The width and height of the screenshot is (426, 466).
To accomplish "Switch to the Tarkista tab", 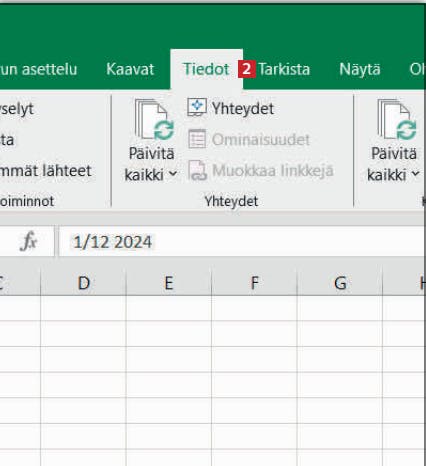I will pos(284,69).
